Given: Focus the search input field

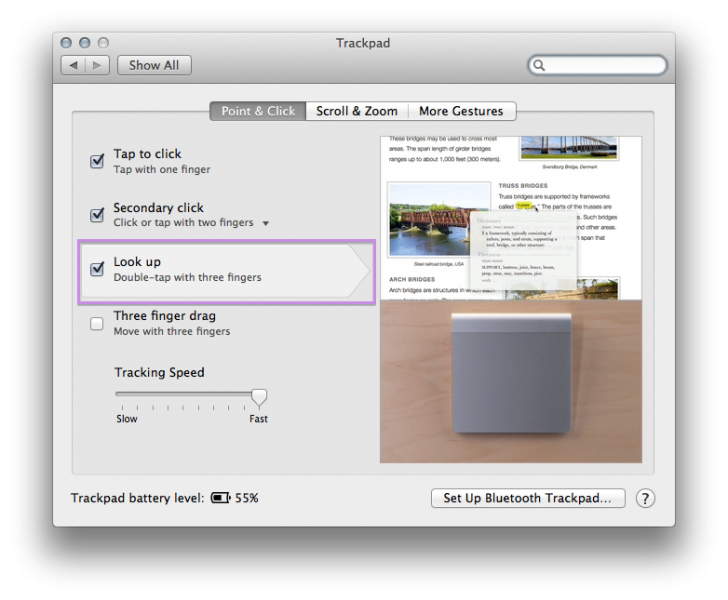Looking at the screenshot, I should click(x=597, y=65).
